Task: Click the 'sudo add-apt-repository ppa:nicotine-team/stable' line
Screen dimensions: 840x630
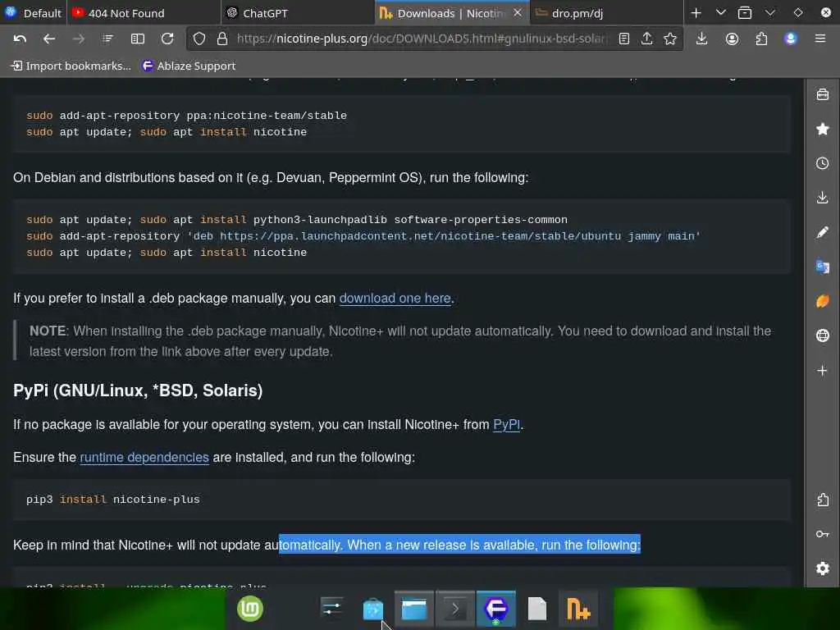Action: click(x=186, y=115)
